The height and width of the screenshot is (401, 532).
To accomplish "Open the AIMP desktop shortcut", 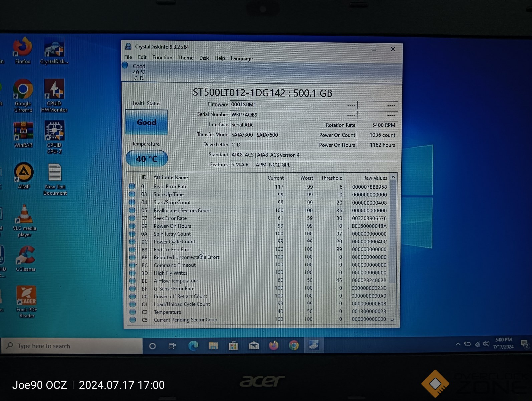I will (x=24, y=176).
